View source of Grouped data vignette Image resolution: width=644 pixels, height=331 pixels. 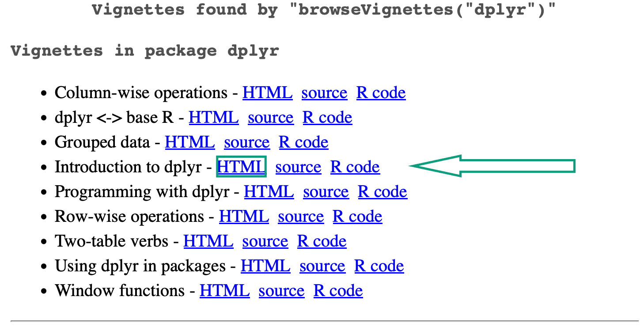247,142
